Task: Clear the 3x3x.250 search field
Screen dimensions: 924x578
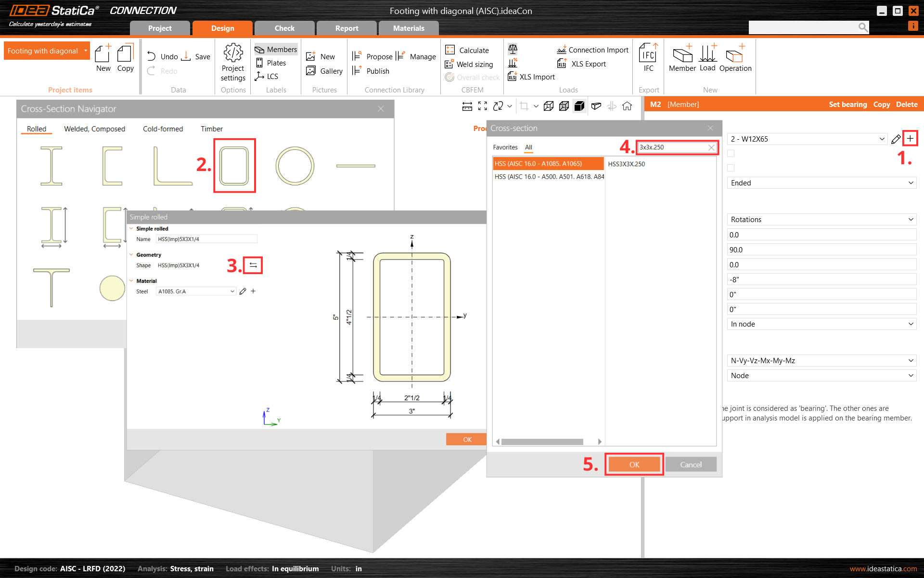Action: [711, 147]
